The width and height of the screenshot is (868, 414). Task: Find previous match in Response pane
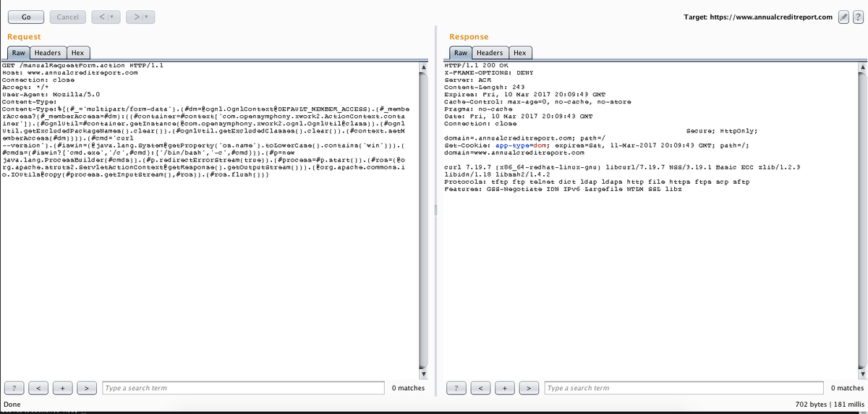point(481,388)
